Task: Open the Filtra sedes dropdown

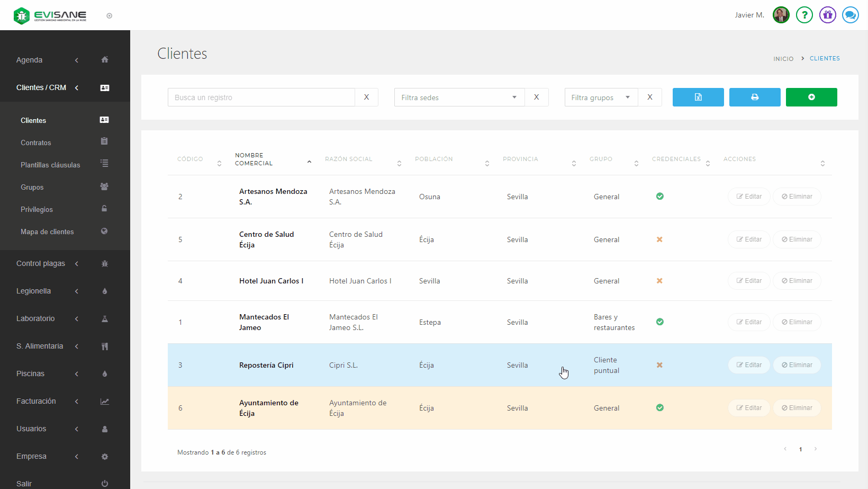Action: pyautogui.click(x=459, y=97)
